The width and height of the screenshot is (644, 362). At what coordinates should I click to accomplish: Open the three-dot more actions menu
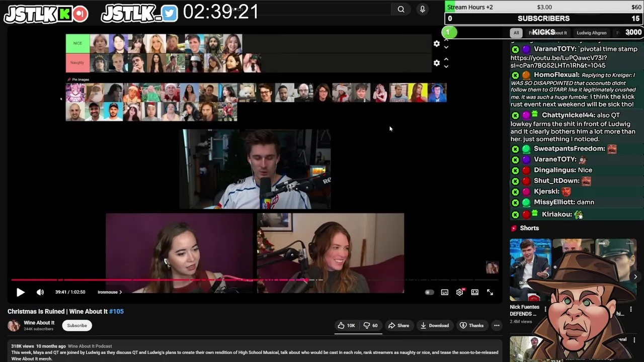click(497, 325)
